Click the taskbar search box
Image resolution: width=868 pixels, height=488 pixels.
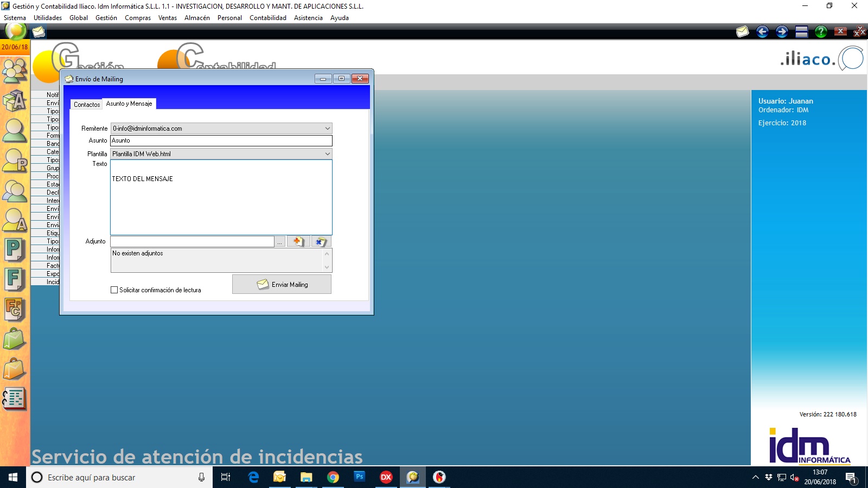[119, 477]
